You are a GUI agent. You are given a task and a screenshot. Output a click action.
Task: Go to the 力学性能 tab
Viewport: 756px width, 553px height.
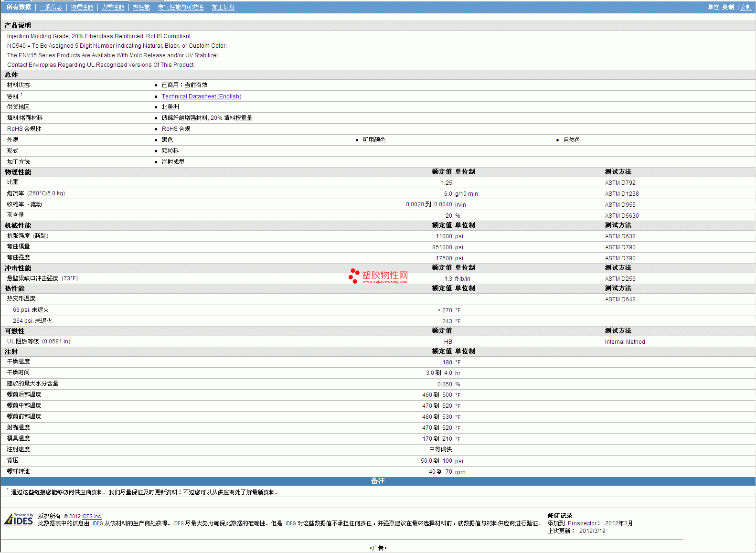pyautogui.click(x=113, y=7)
